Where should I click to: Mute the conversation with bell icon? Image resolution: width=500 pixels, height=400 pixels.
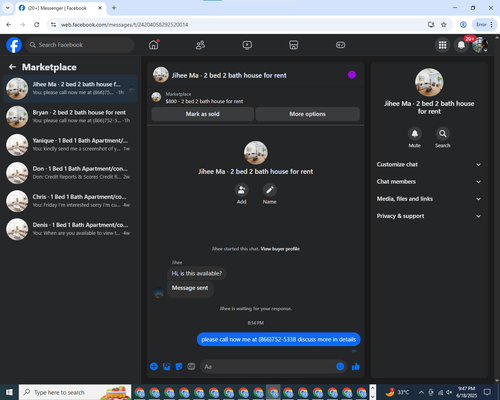415,134
